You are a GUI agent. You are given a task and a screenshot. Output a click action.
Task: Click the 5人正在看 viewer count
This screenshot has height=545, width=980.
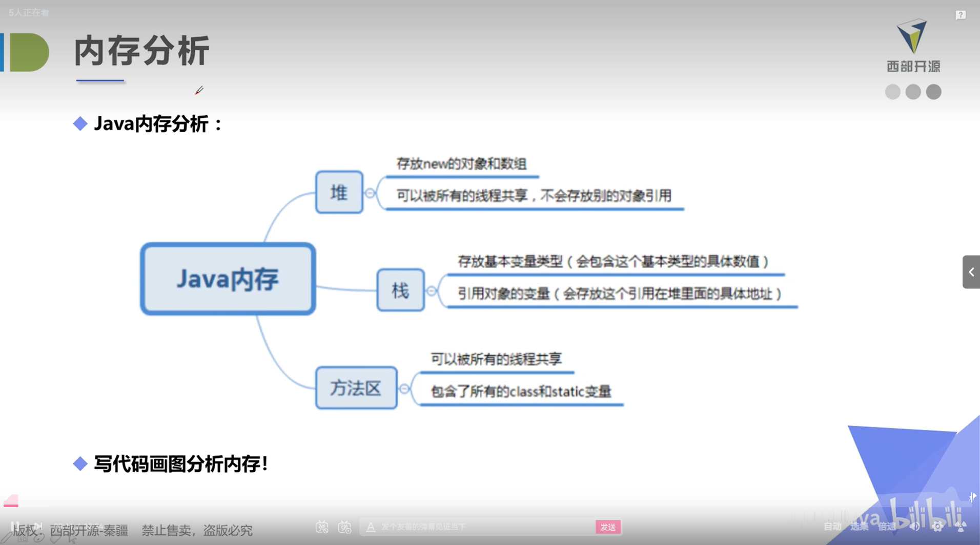[x=29, y=13]
